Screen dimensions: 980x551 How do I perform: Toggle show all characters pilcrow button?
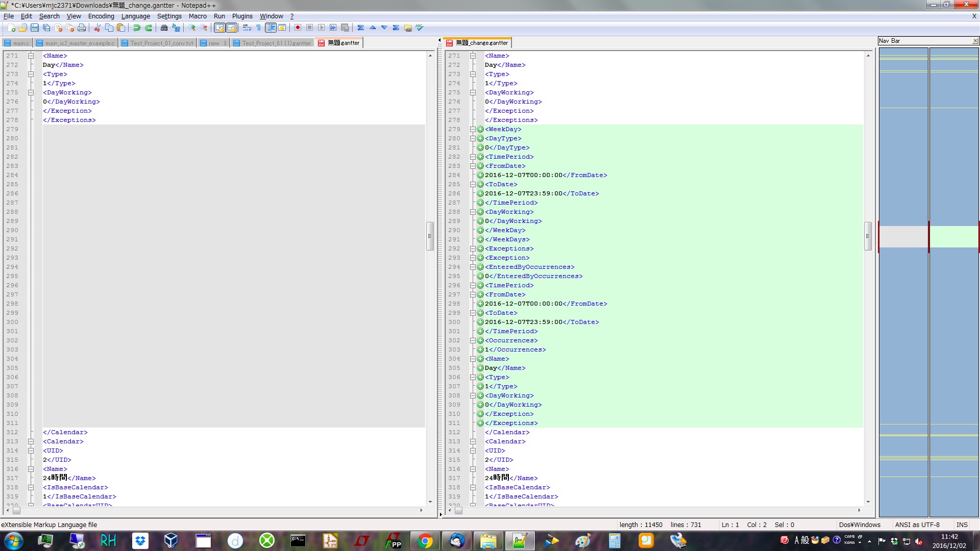(258, 28)
